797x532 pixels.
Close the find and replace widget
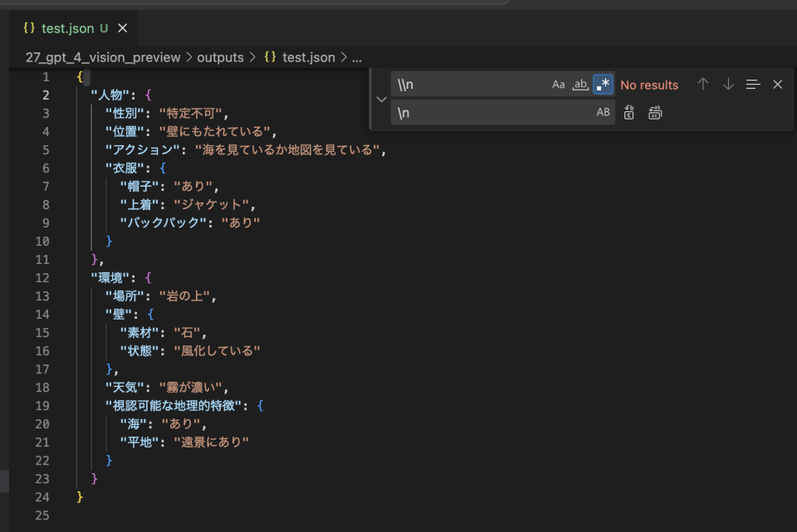point(777,84)
